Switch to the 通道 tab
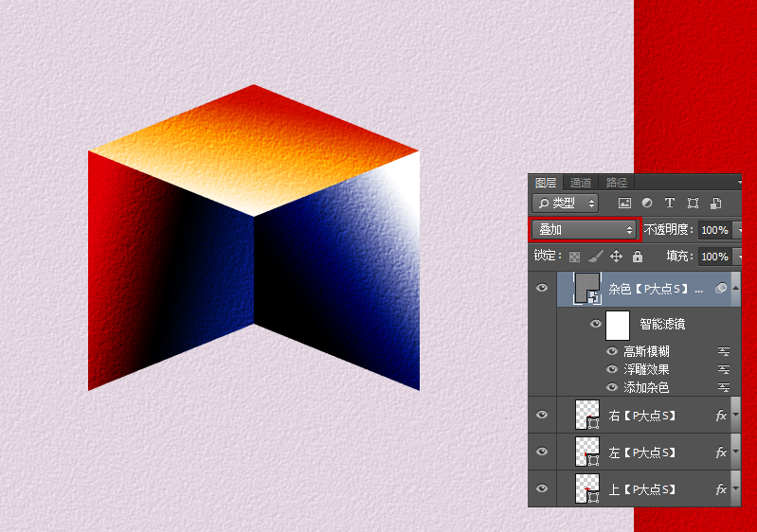This screenshot has height=532, width=757. coord(581,183)
